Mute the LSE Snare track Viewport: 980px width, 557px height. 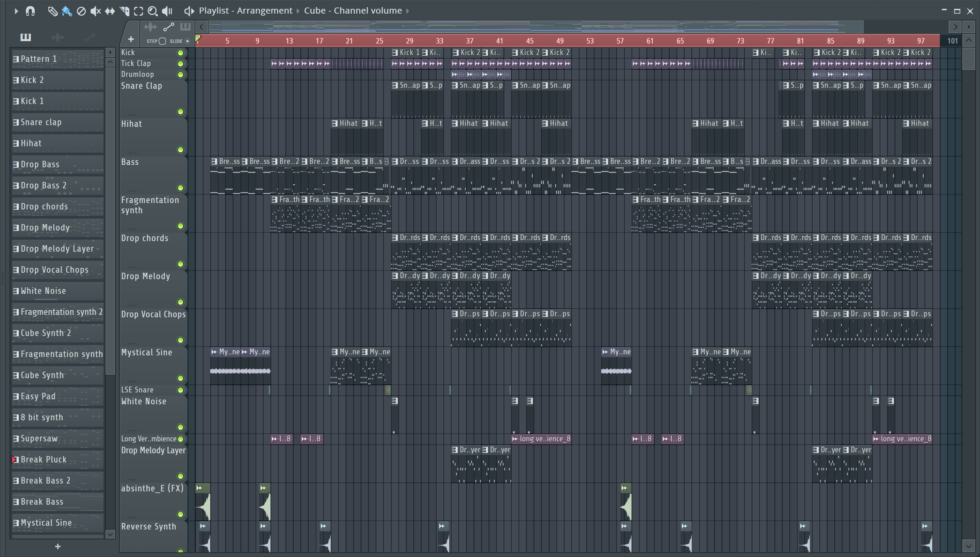[x=180, y=390]
